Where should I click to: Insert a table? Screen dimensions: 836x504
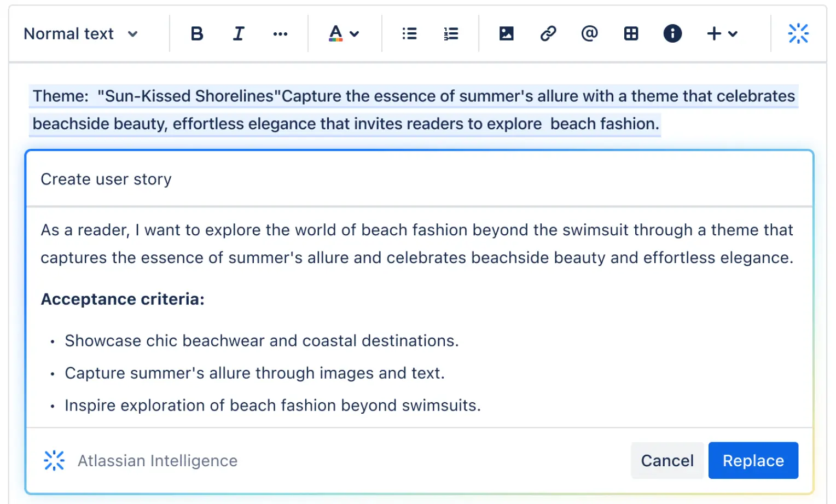tap(631, 34)
